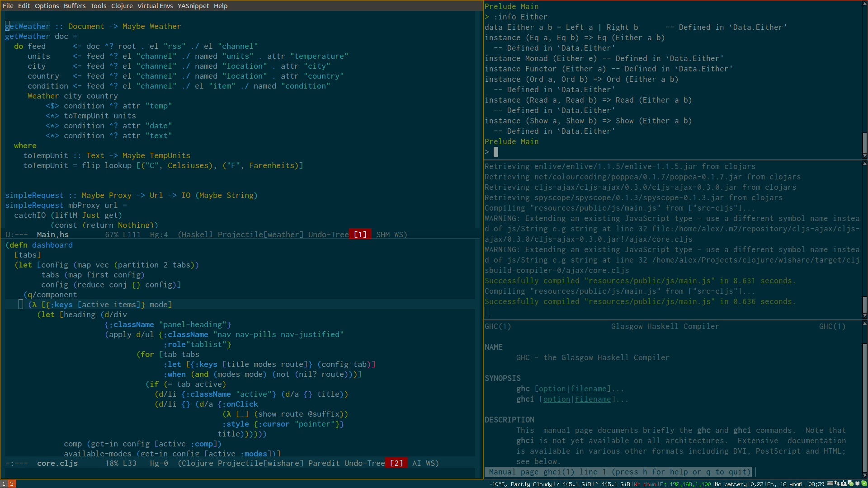Open the Buffers menu
This screenshot has height=488, width=868.
pyautogui.click(x=74, y=6)
